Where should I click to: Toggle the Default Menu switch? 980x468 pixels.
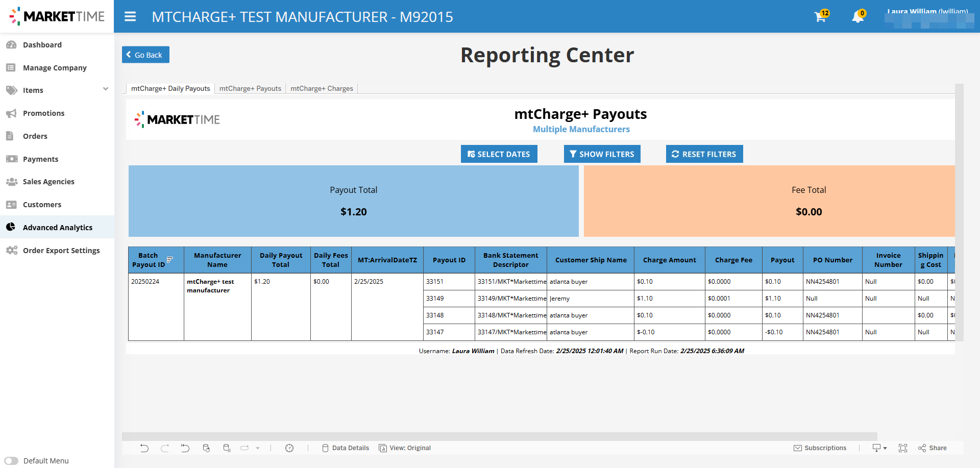tap(11, 461)
